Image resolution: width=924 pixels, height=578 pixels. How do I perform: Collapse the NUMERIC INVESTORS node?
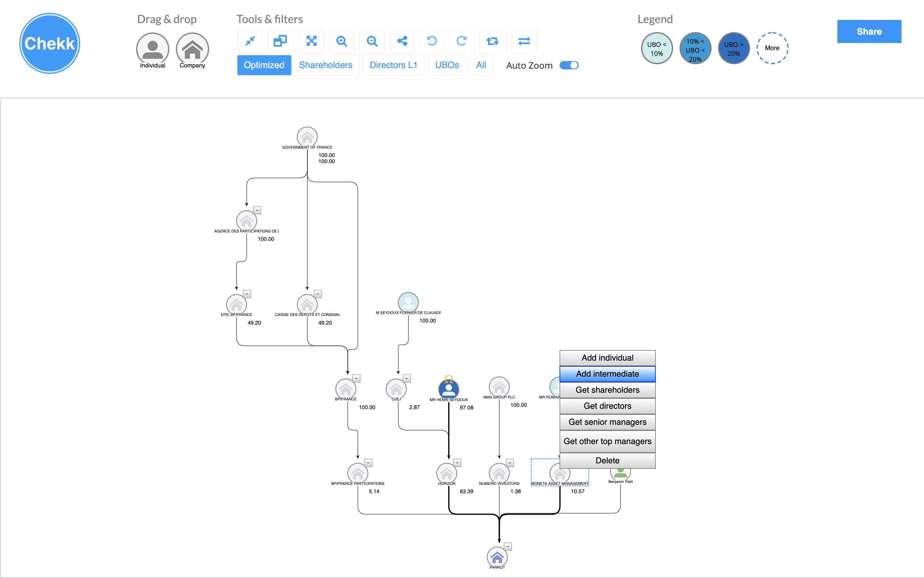pyautogui.click(x=510, y=463)
